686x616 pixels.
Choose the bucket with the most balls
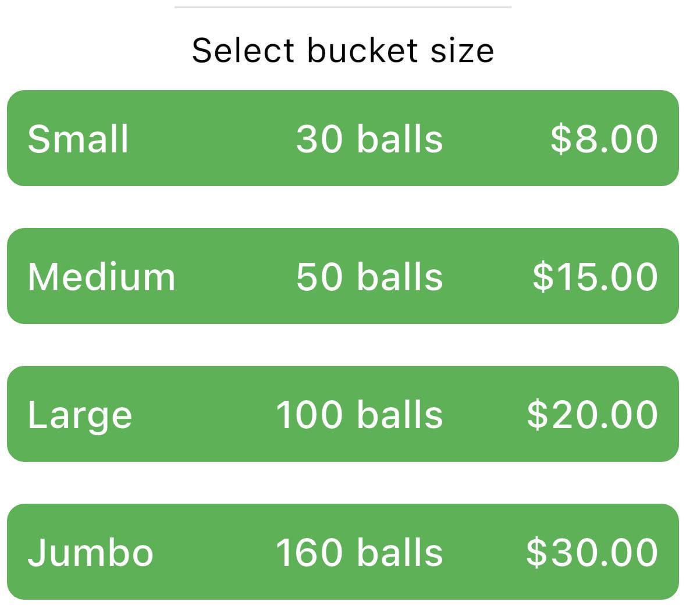343,552
